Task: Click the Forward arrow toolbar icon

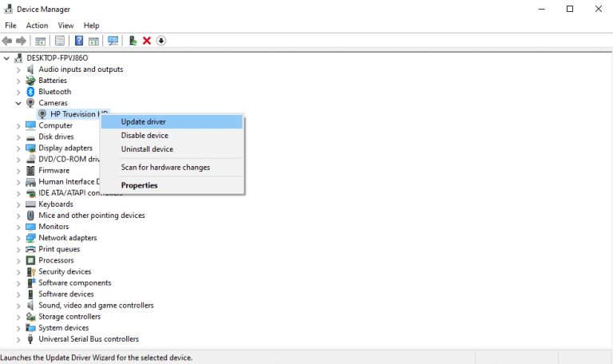Action: tap(21, 41)
